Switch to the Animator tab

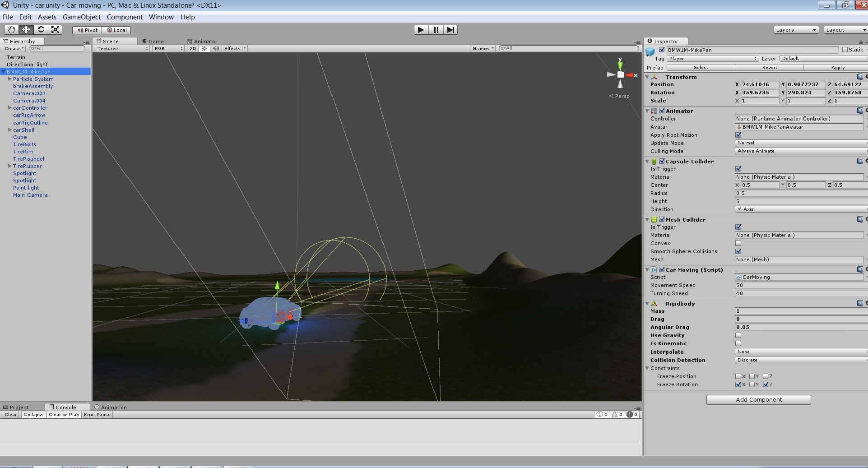coord(203,41)
